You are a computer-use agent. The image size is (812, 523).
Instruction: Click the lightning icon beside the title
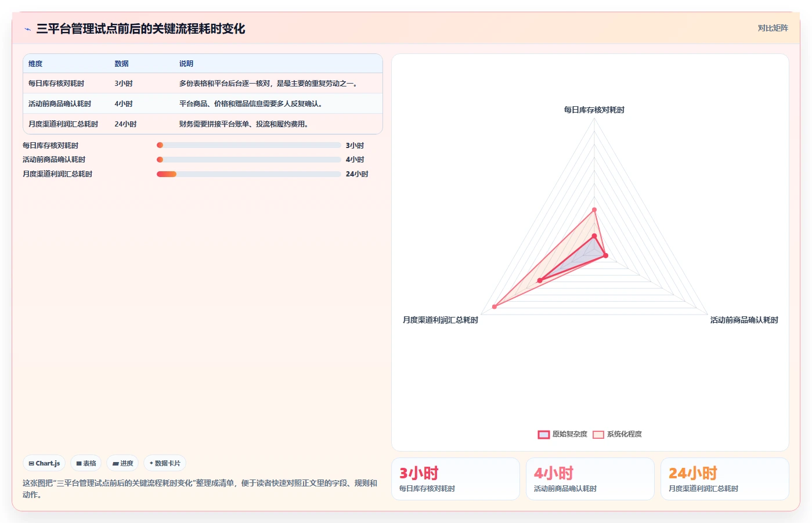pos(27,29)
